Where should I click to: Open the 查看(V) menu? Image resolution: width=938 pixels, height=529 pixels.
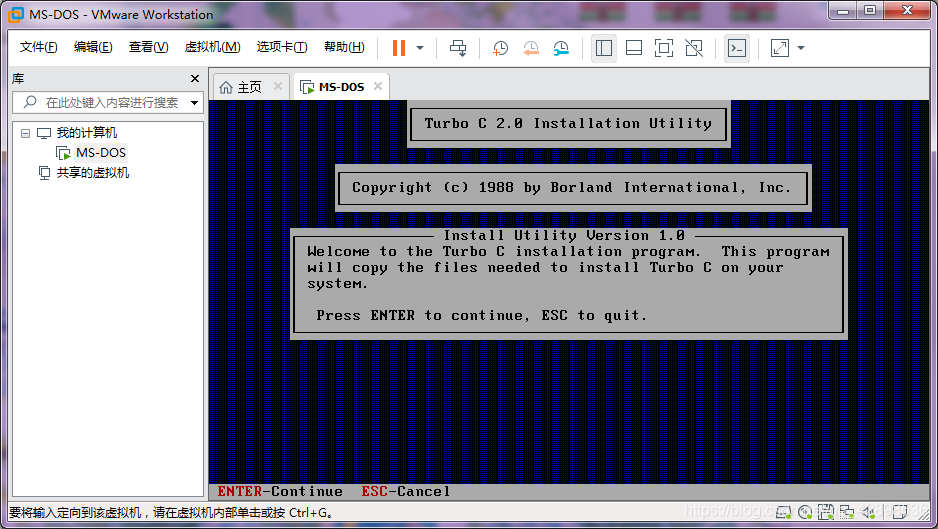[148, 47]
